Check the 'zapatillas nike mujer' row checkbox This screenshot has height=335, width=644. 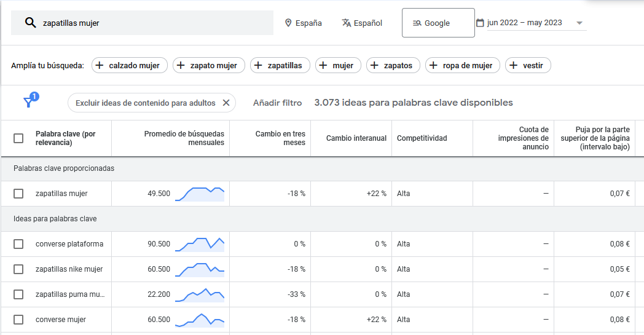point(18,269)
